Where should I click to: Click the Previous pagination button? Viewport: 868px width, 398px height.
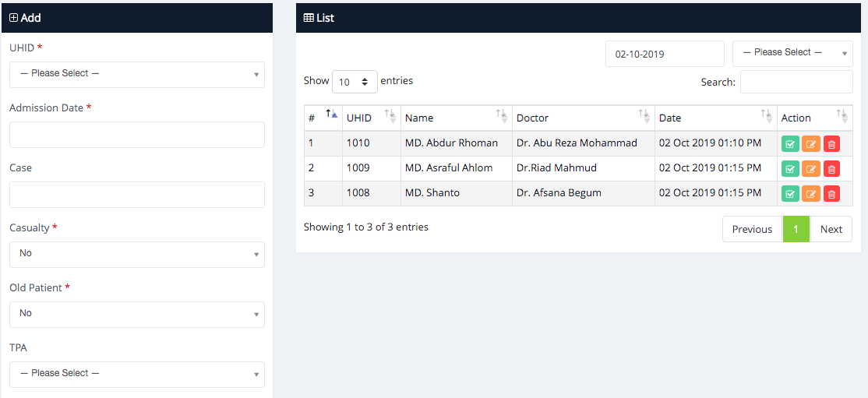[x=752, y=229]
